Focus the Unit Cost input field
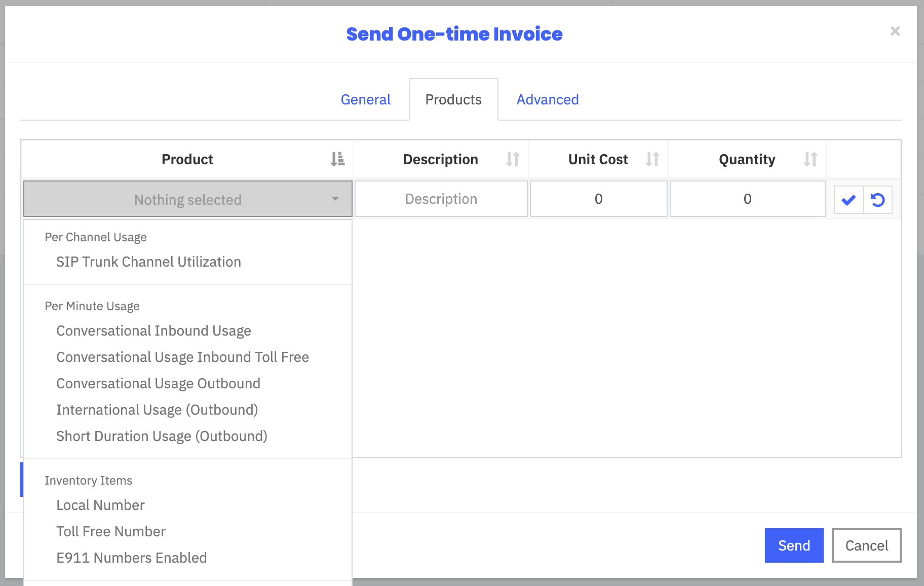 point(598,199)
